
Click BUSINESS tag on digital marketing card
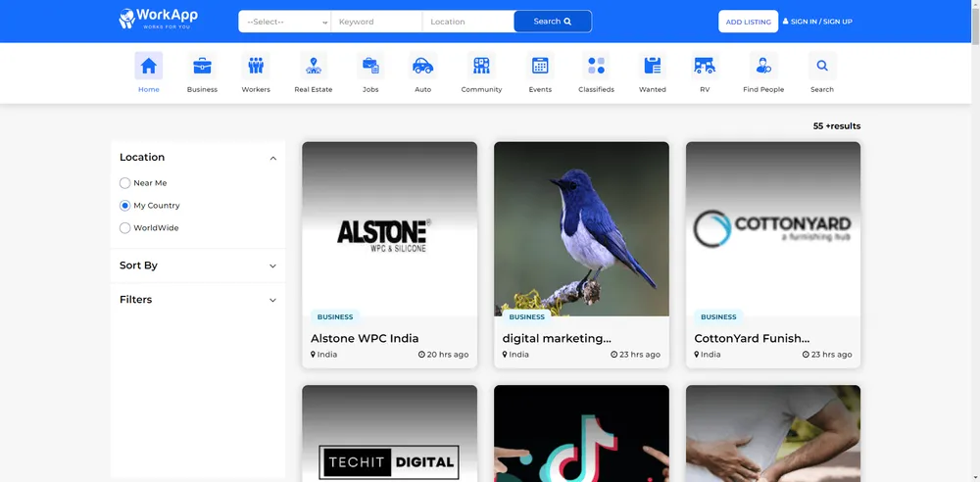tap(527, 317)
